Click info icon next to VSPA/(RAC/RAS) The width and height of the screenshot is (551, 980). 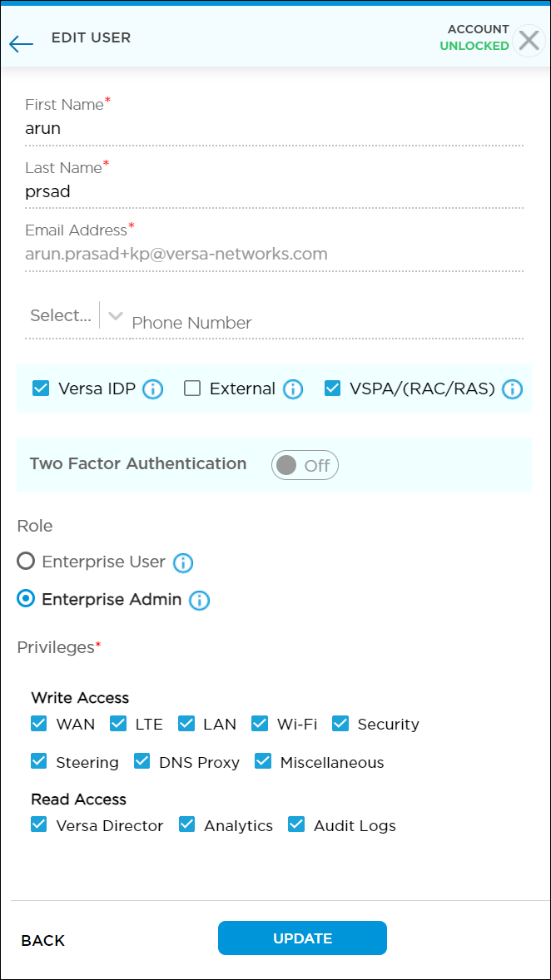(x=512, y=389)
